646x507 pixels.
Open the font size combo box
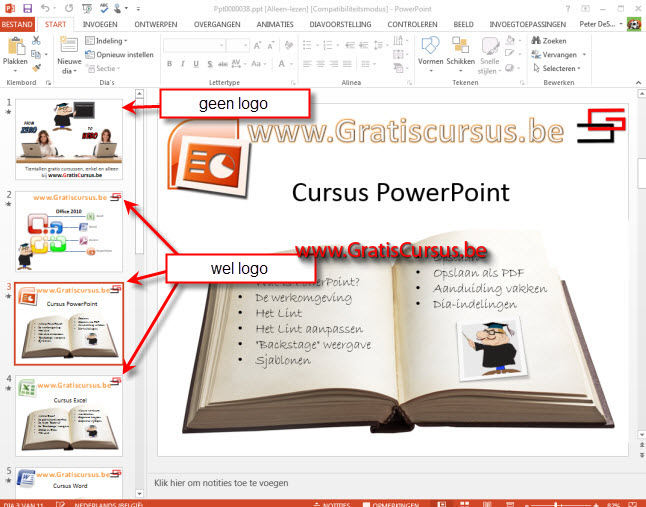[x=238, y=45]
